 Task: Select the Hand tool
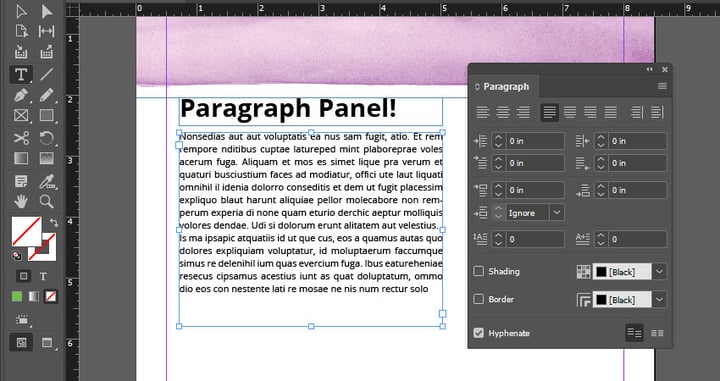pyautogui.click(x=21, y=201)
